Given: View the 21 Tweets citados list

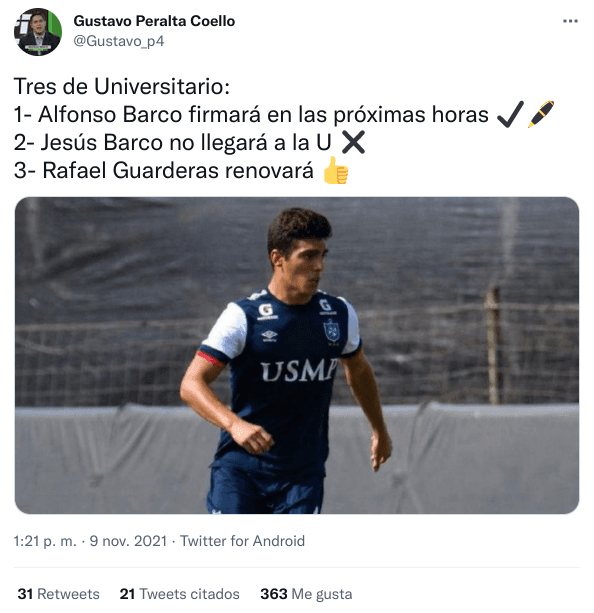Looking at the screenshot, I should pos(179,593).
